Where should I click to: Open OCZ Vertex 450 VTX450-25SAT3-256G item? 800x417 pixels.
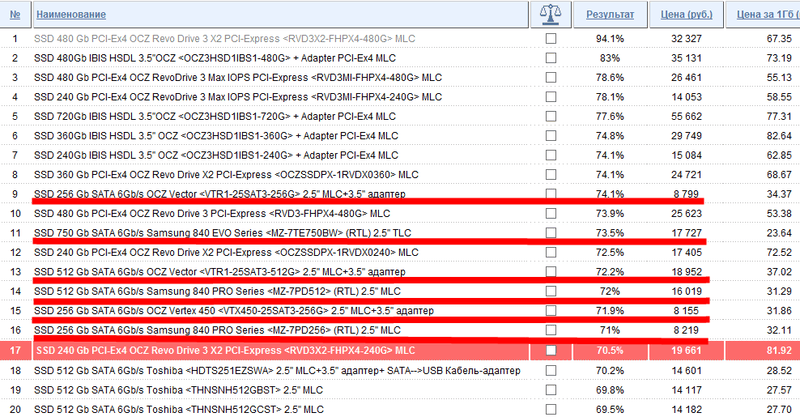(234, 310)
